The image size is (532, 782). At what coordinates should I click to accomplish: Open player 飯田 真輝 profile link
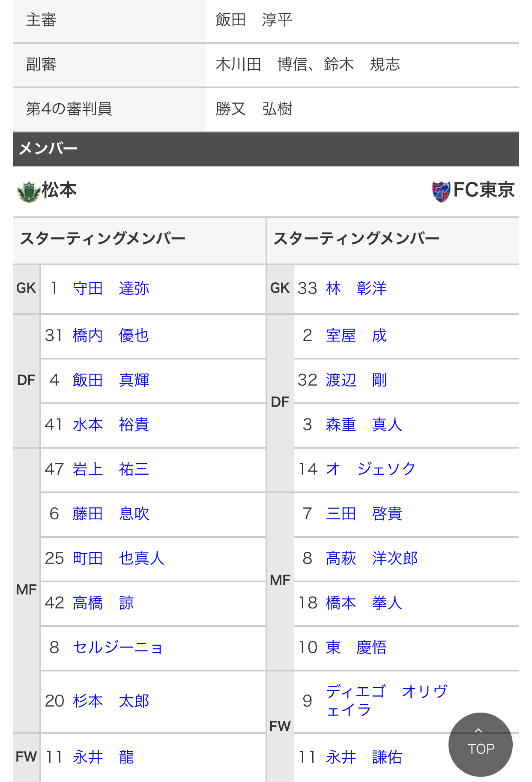point(111,380)
